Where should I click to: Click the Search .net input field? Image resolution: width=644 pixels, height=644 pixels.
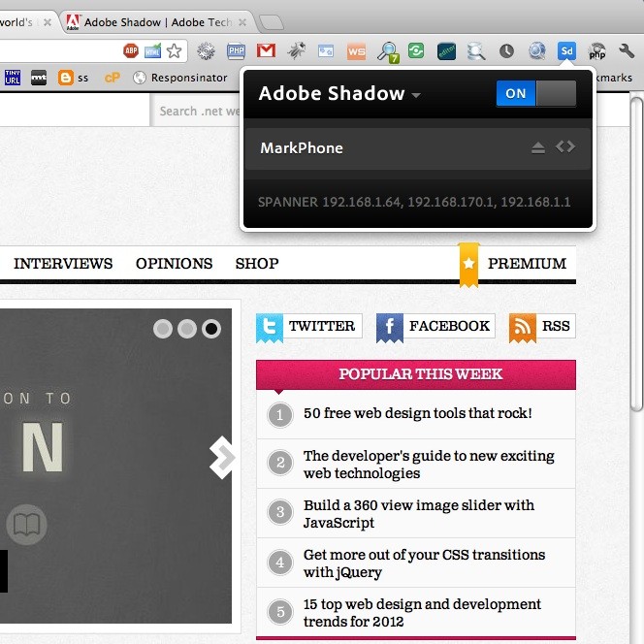(197, 111)
